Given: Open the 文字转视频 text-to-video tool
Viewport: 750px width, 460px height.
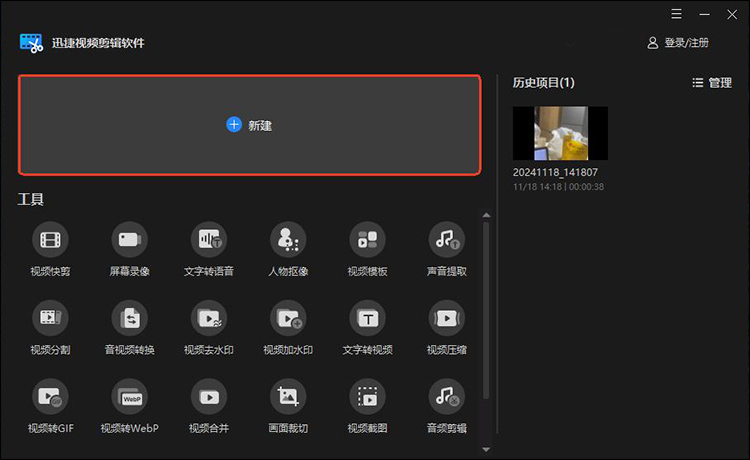Looking at the screenshot, I should click(367, 328).
